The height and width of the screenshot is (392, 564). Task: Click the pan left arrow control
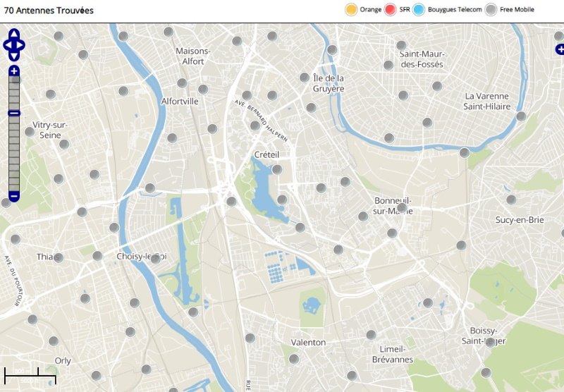tap(6, 45)
